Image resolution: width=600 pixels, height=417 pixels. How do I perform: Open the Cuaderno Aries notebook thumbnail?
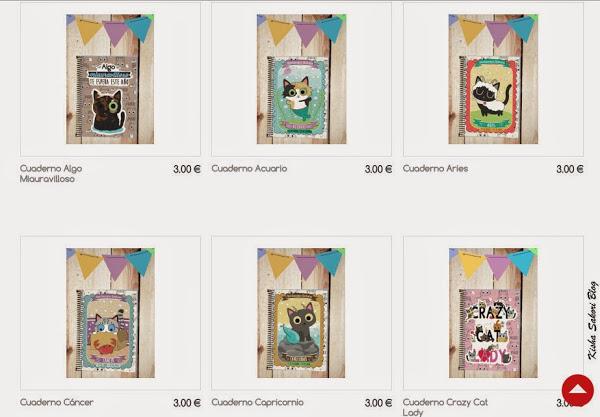coord(493,79)
